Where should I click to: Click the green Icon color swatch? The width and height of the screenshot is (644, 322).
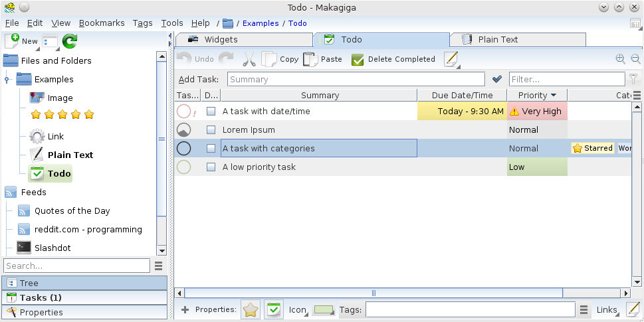click(323, 310)
